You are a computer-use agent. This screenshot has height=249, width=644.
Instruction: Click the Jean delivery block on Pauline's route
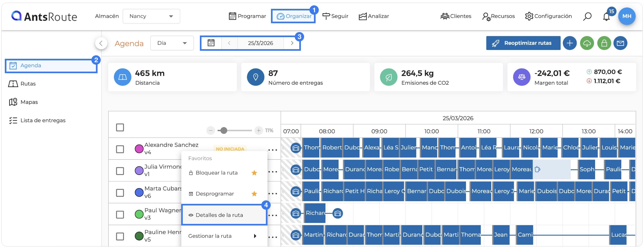[x=501, y=235]
